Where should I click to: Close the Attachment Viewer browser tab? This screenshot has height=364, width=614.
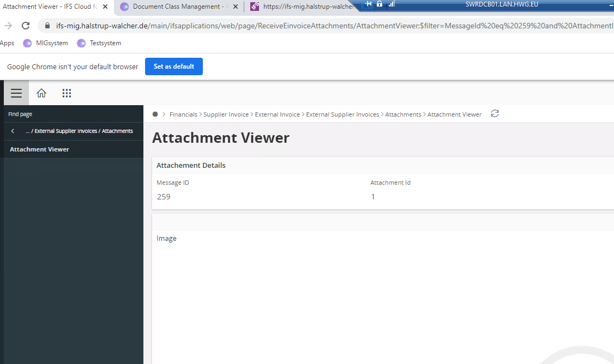click(x=105, y=7)
